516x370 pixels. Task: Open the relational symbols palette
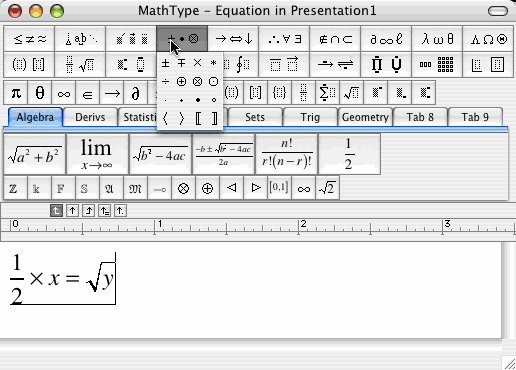pyautogui.click(x=29, y=39)
